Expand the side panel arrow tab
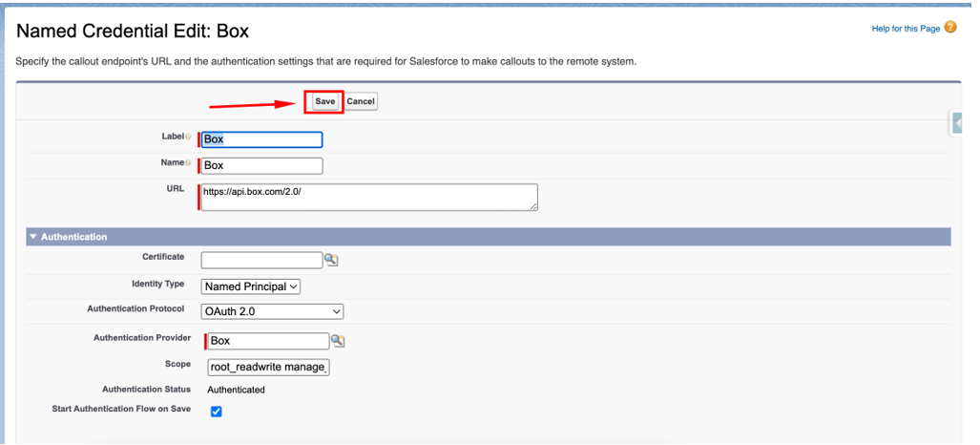Viewport: 980px width, 445px height. click(956, 124)
